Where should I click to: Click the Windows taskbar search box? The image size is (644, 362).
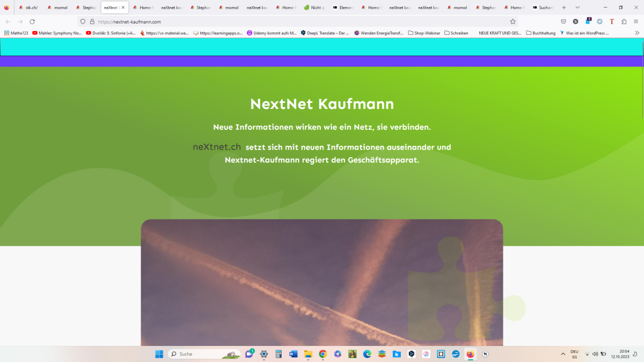[204, 354]
